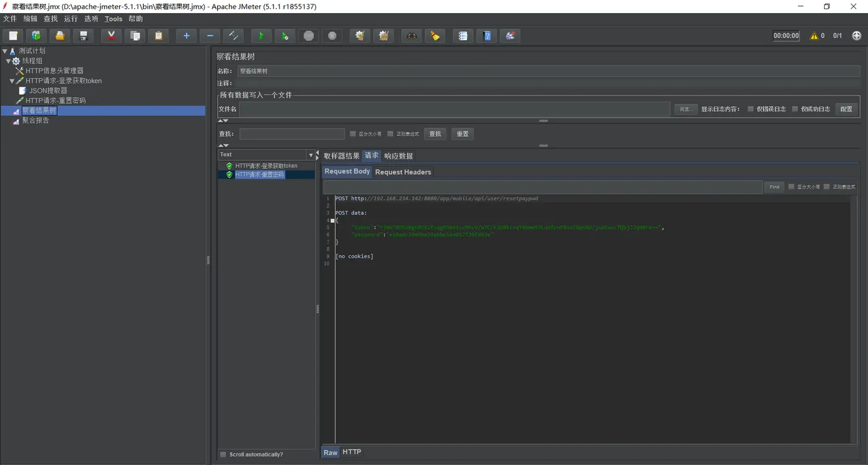This screenshot has height=465, width=868.
Task: Click the Paste clipboard icon
Action: [x=158, y=35]
